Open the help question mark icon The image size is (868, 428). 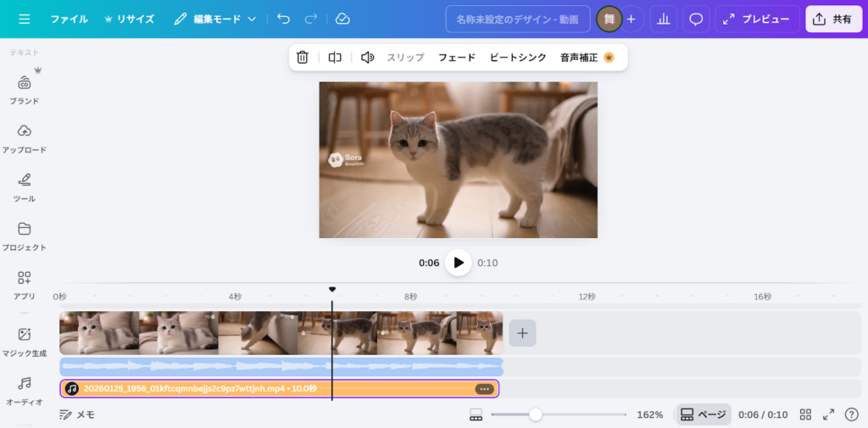click(851, 414)
